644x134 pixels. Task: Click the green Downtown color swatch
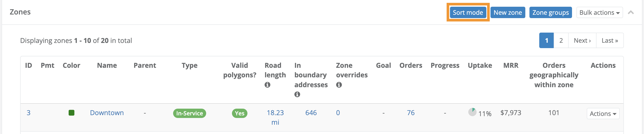point(71,113)
